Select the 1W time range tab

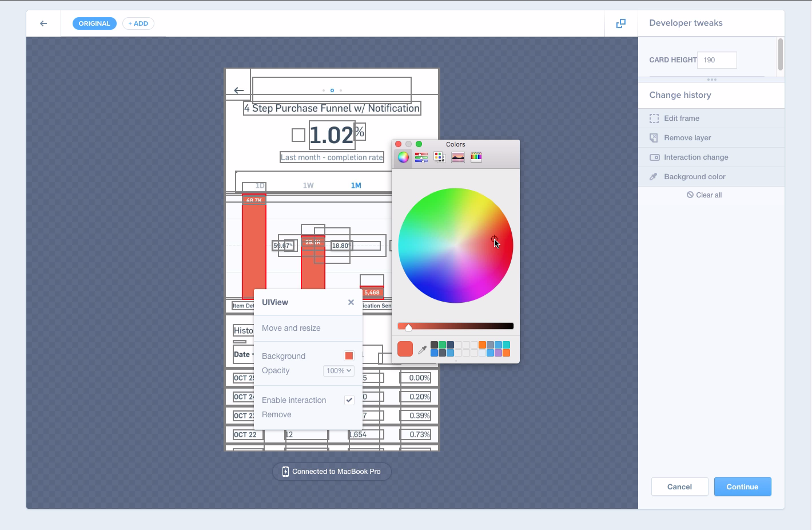coord(308,185)
